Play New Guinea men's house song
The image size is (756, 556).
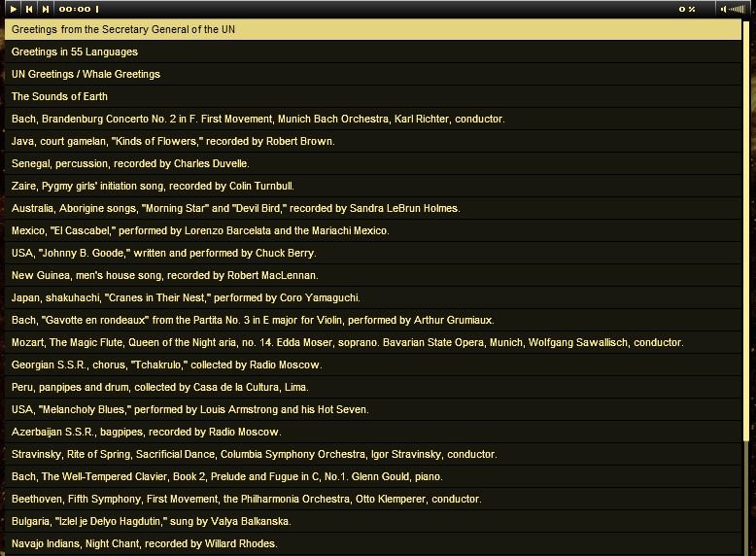click(373, 275)
